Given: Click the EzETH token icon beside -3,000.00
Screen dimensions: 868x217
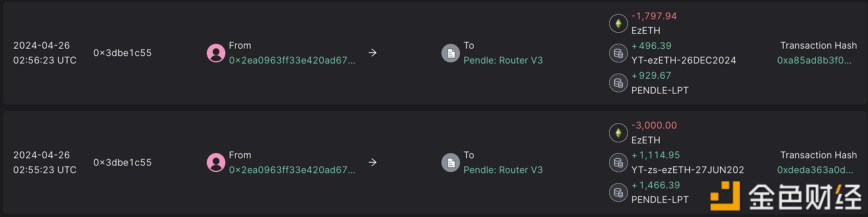Looking at the screenshot, I should click(619, 133).
